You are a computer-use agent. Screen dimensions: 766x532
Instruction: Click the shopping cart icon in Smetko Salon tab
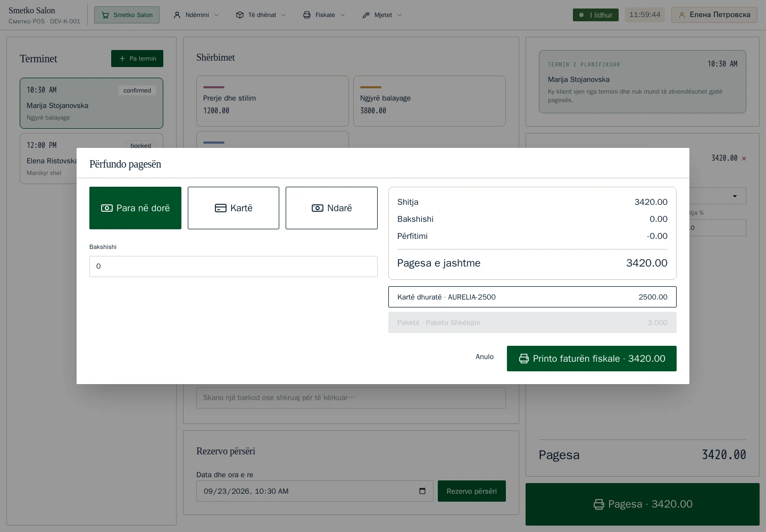105,15
